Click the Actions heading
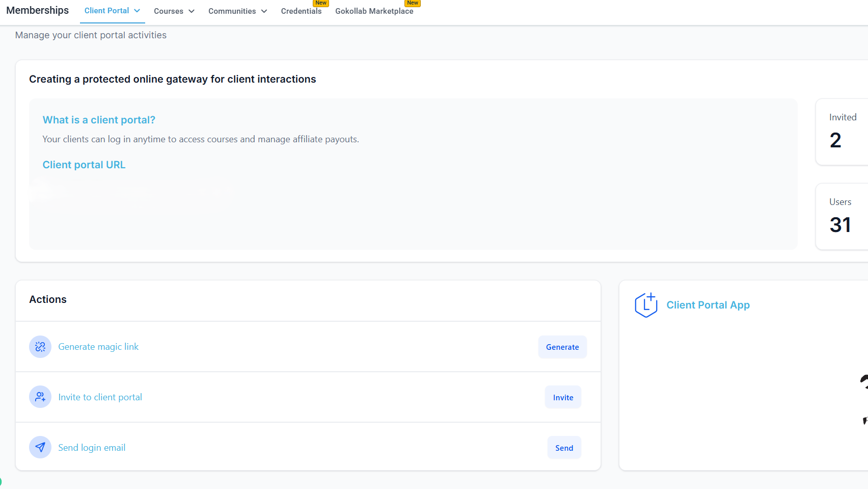This screenshot has height=489, width=868. coord(48,299)
